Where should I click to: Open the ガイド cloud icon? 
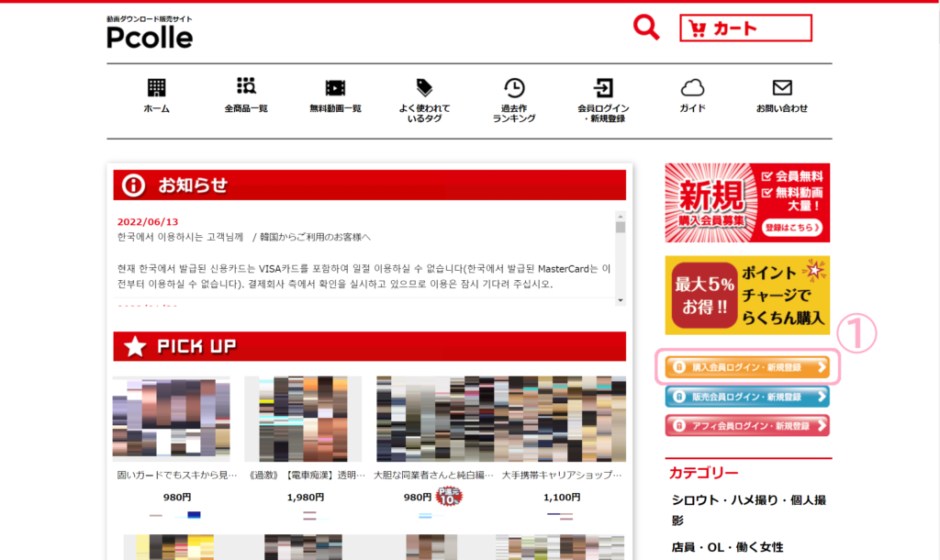tap(692, 88)
